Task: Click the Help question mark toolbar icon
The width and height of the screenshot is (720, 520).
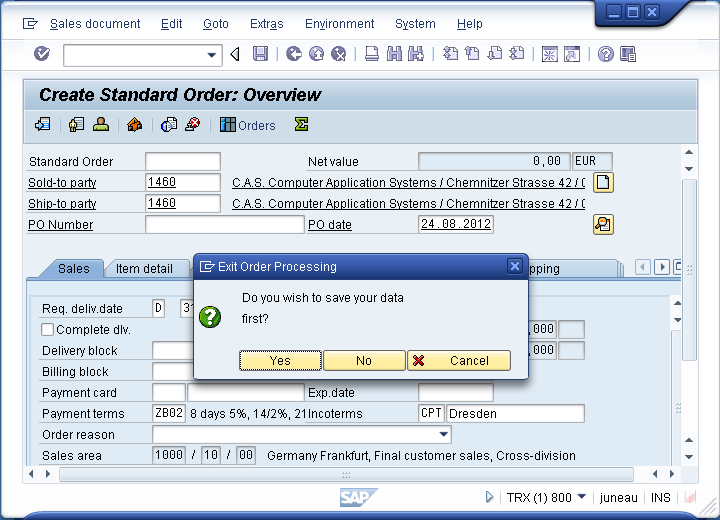Action: coord(605,54)
